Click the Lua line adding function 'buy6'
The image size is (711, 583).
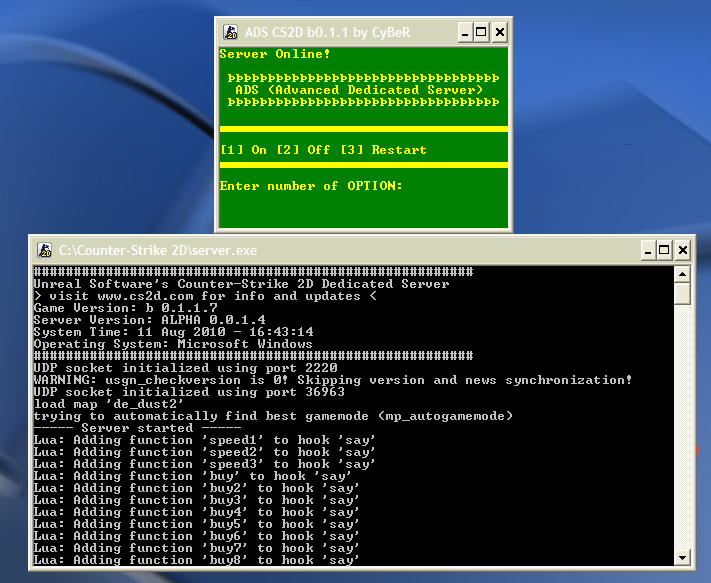pyautogui.click(x=197, y=536)
